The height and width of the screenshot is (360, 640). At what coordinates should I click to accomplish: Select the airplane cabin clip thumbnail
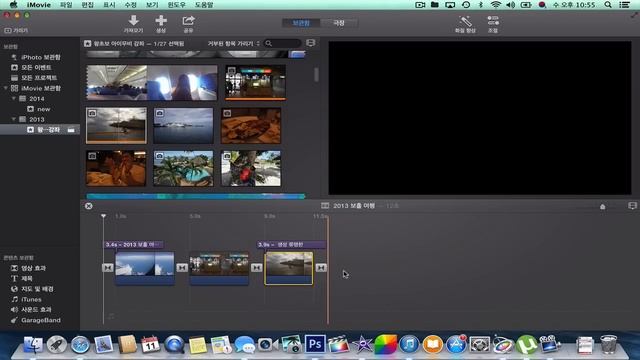pos(152,82)
